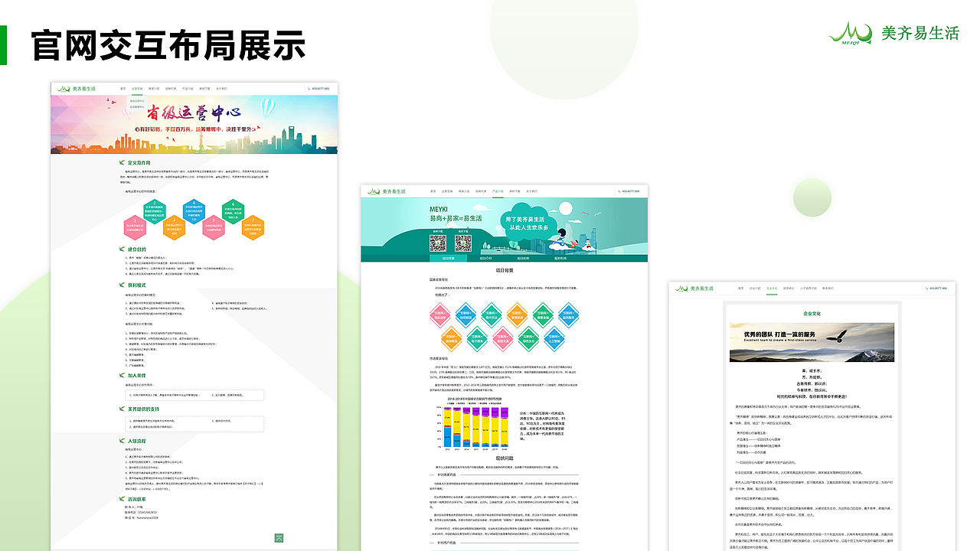
Task: Click the arrow icon beside 获利模式 heading
Action: [x=122, y=285]
